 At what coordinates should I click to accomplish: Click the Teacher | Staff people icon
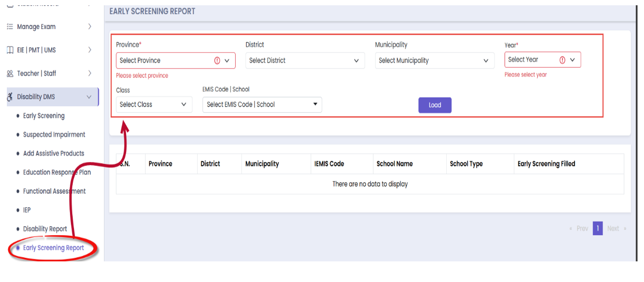pos(10,74)
